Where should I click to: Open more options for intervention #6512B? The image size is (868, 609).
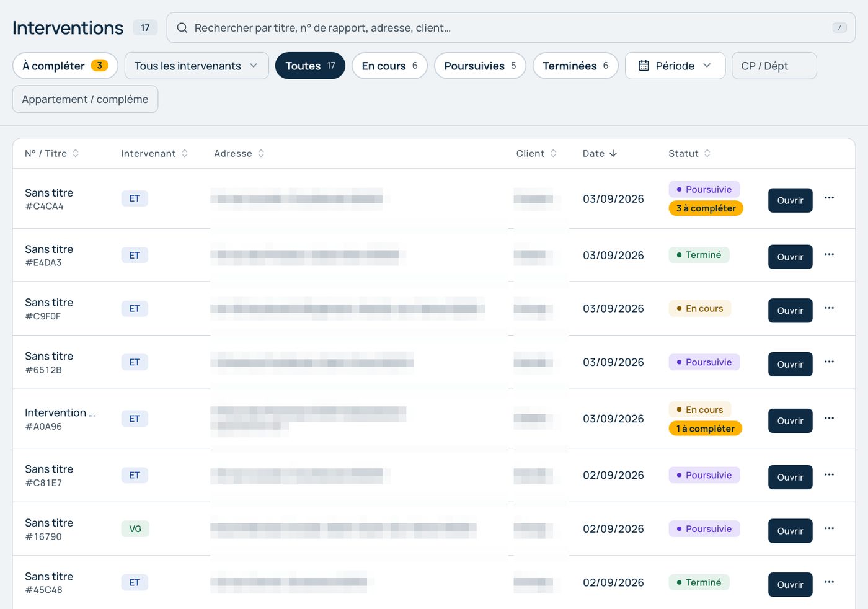[x=829, y=362]
